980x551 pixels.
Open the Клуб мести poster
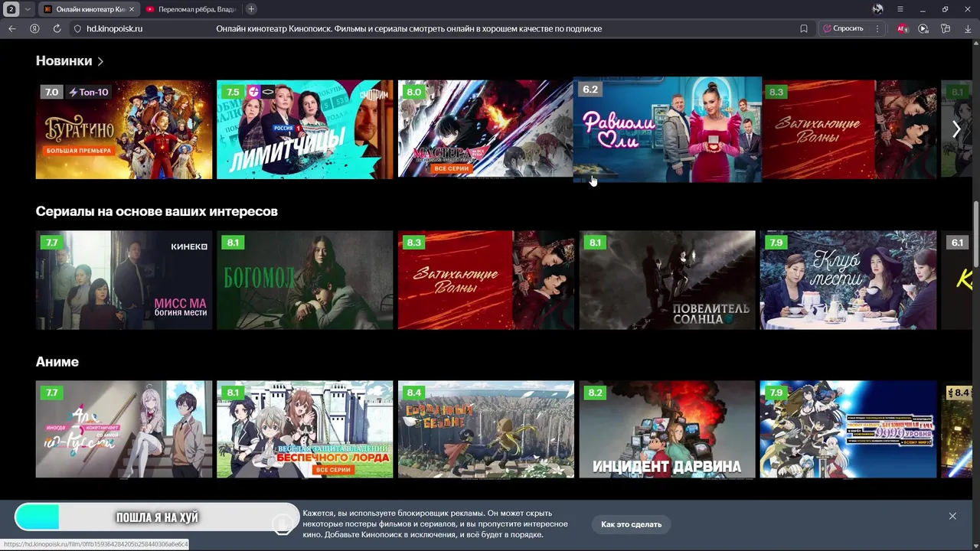point(848,280)
